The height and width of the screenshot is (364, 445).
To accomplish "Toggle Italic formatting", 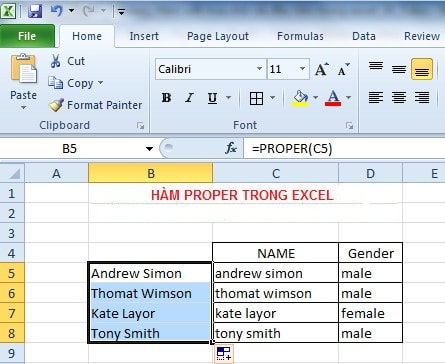I will tap(189, 98).
